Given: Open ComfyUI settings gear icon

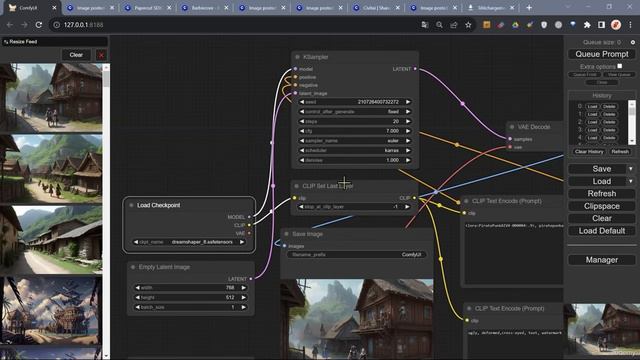Looking at the screenshot, I should [x=633, y=42].
